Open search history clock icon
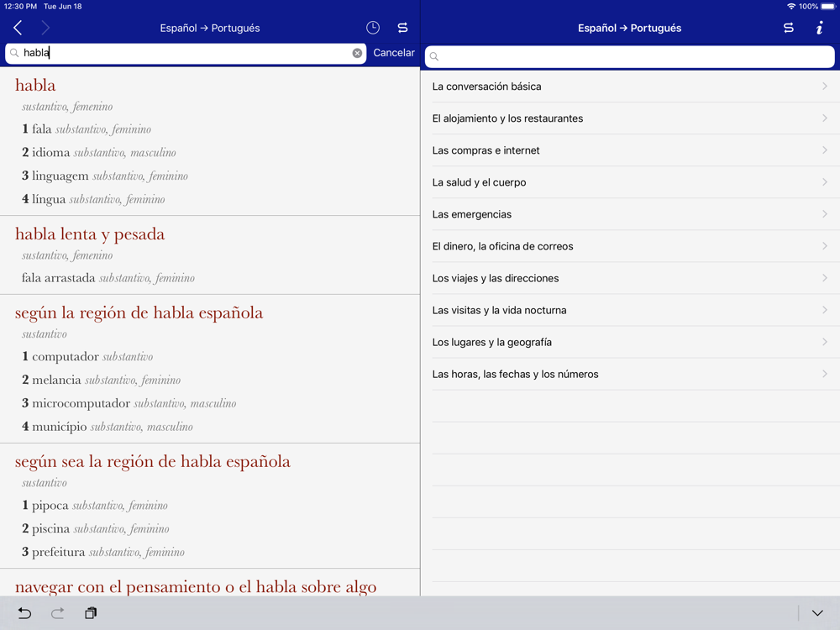The image size is (840, 630). pos(373,28)
